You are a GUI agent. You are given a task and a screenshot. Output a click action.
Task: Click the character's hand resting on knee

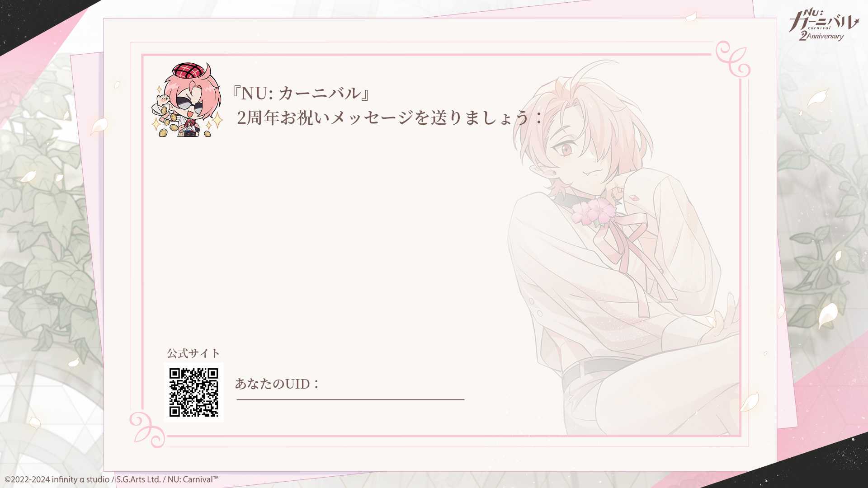point(719,319)
